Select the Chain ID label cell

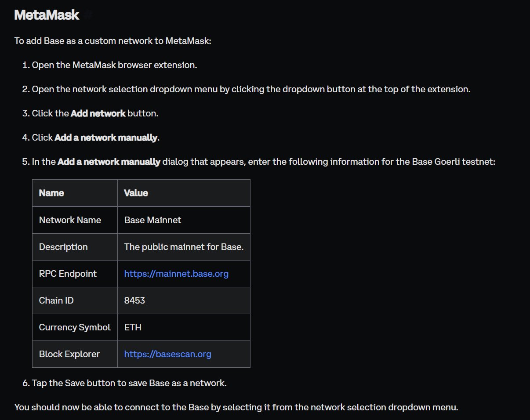pos(75,301)
